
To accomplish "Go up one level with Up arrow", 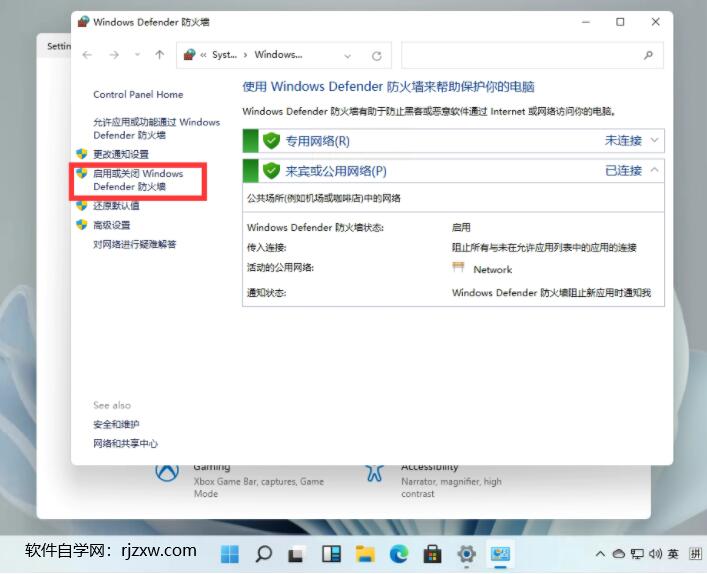I will (x=160, y=55).
